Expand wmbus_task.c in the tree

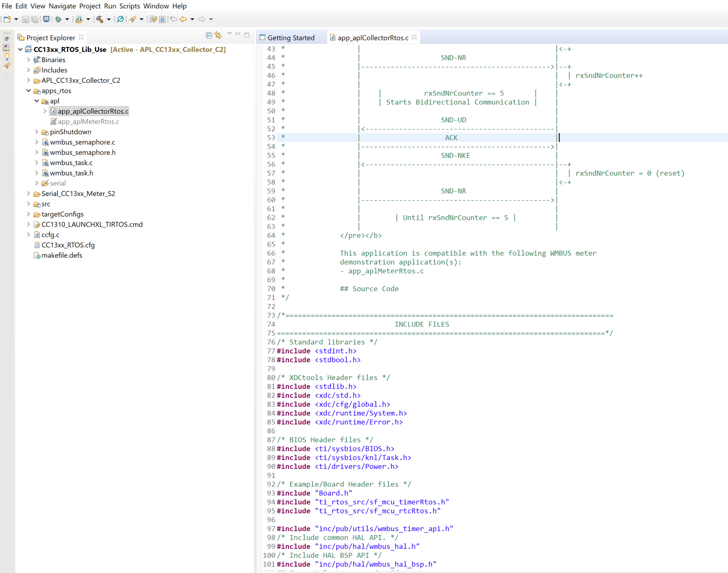[37, 163]
